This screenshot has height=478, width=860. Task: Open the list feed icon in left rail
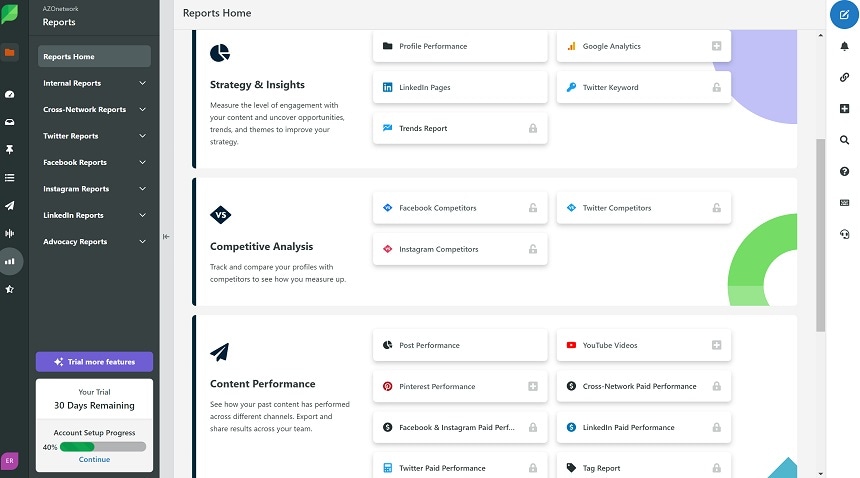tap(9, 178)
